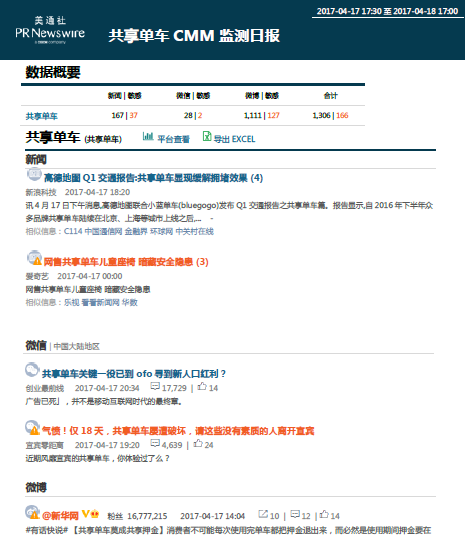Open similar source 看看新闻网

pyautogui.click(x=101, y=303)
